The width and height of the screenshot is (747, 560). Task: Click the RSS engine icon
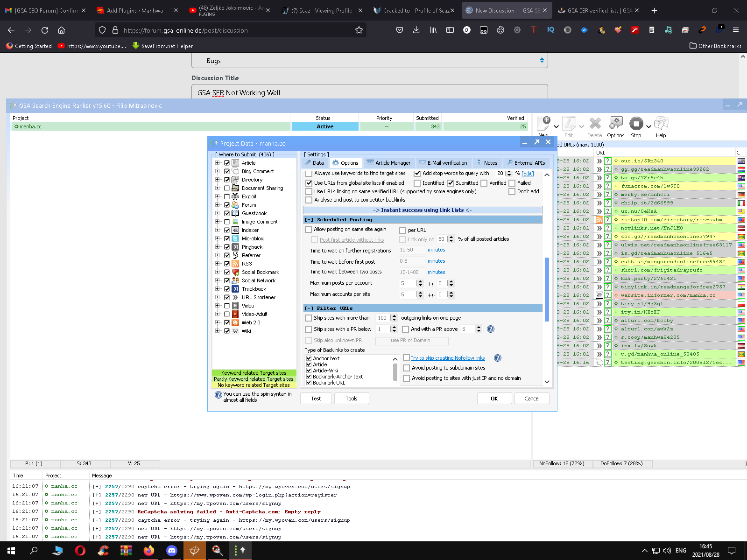(235, 264)
